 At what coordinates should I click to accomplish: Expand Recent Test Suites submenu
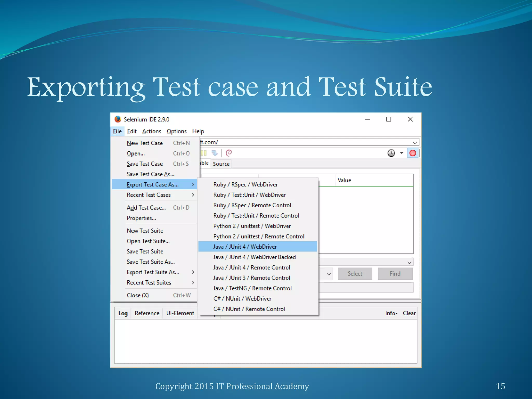pos(155,283)
